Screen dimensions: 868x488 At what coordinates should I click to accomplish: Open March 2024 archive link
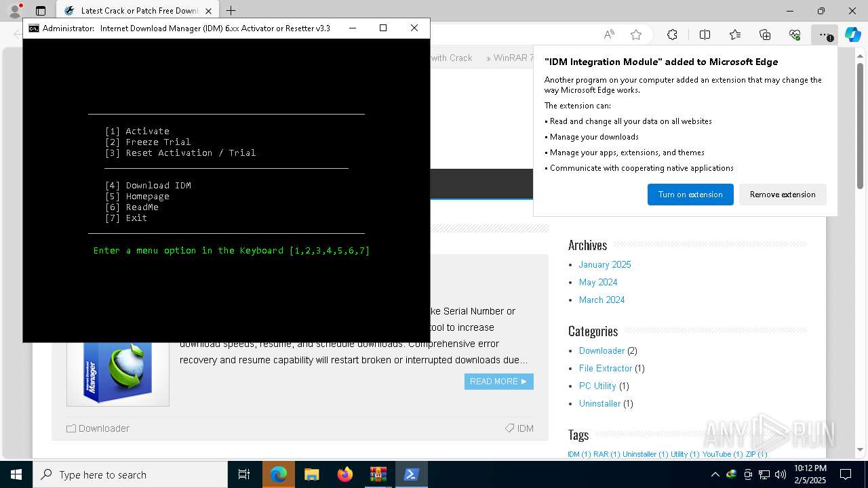point(601,300)
